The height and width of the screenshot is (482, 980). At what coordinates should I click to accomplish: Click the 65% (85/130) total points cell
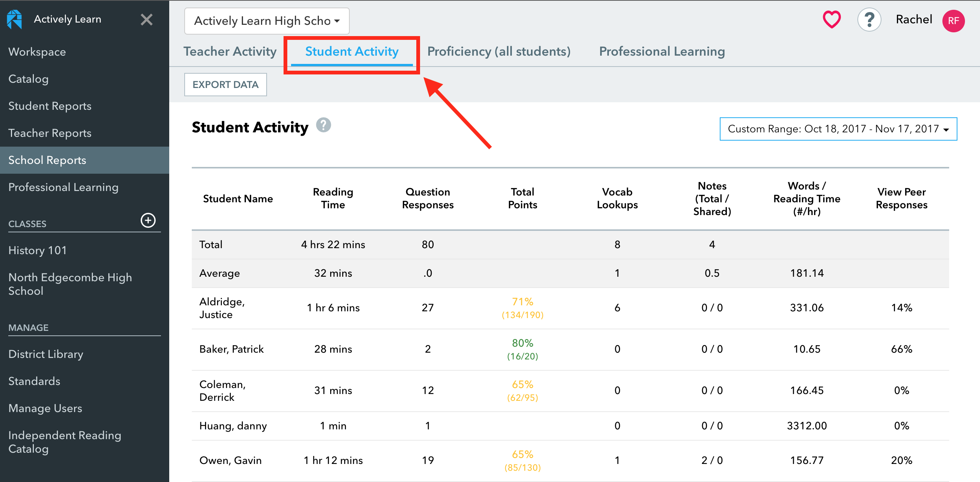[x=522, y=461]
